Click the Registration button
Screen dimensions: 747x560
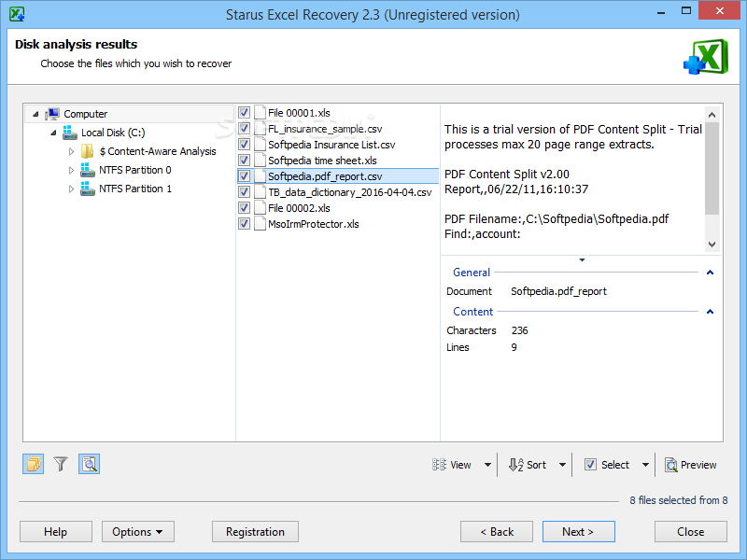[x=255, y=531]
